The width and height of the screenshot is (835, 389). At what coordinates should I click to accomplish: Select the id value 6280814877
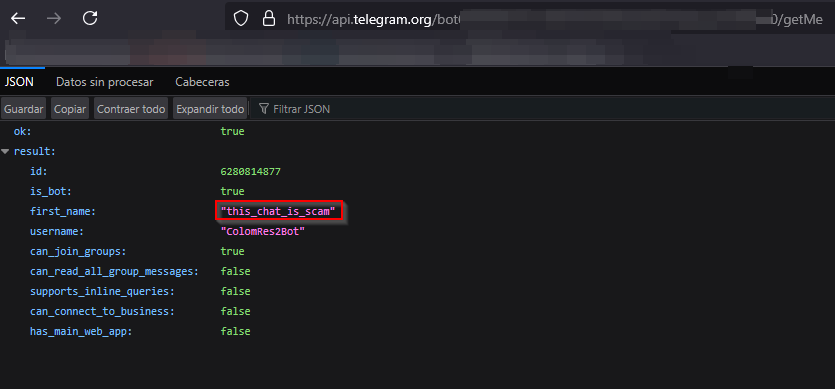250,172
